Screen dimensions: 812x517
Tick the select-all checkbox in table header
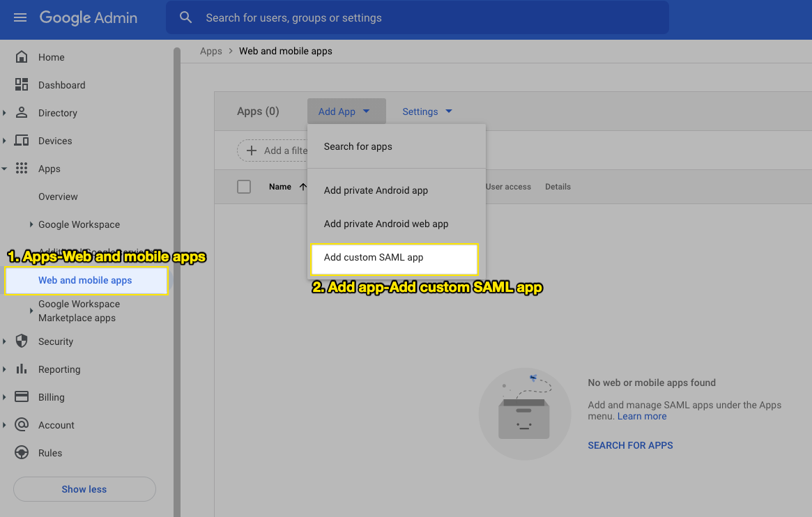[x=244, y=187]
